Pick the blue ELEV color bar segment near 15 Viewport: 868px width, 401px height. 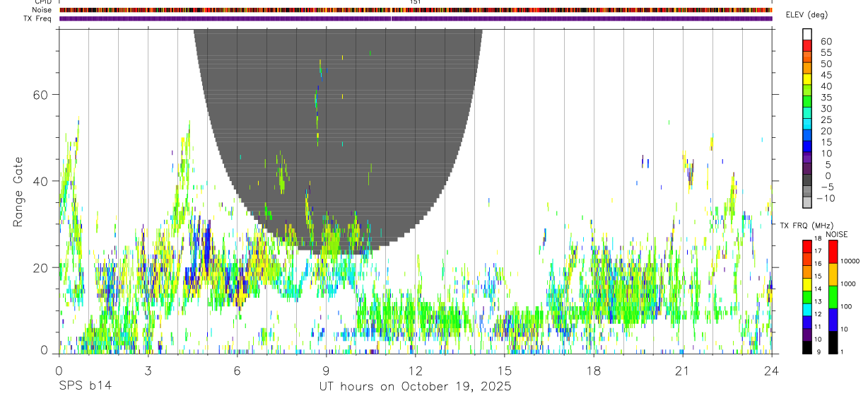pyautogui.click(x=807, y=146)
